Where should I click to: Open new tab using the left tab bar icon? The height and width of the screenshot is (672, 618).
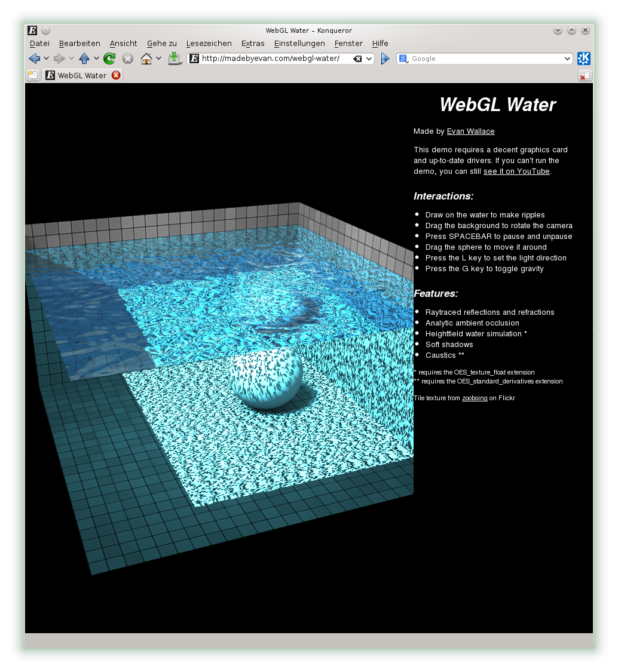click(x=33, y=75)
